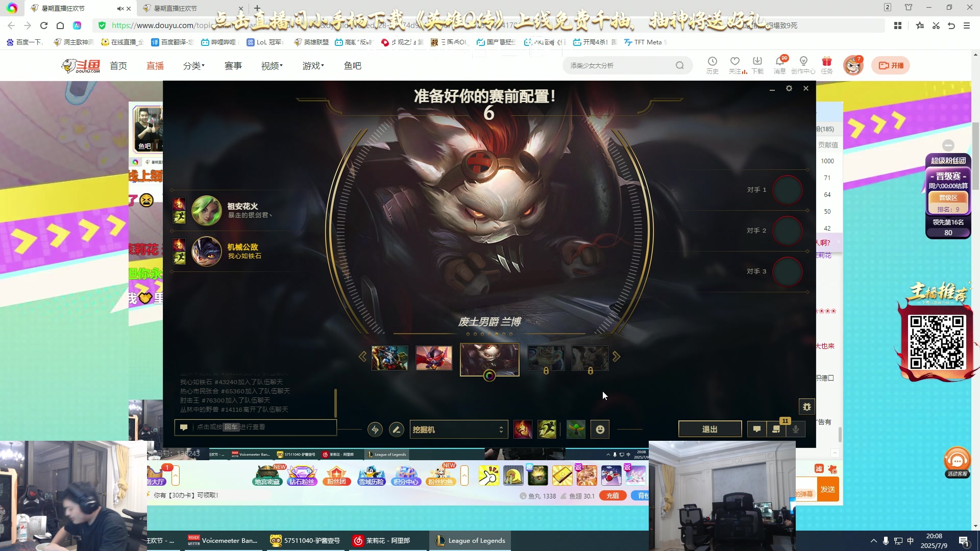Viewport: 980px width, 551px height.
Task: Show next skins with right arrow
Action: (x=617, y=357)
